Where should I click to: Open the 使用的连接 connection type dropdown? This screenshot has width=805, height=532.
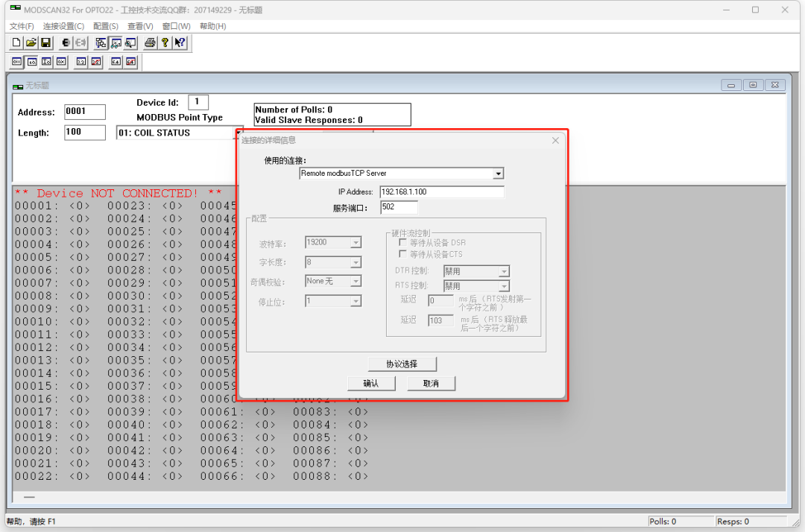tap(498, 173)
